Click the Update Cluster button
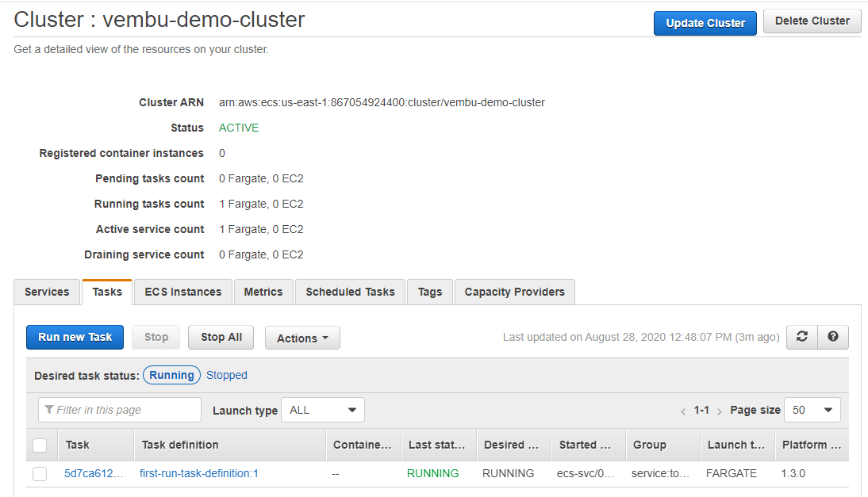868x497 pixels. pos(705,23)
